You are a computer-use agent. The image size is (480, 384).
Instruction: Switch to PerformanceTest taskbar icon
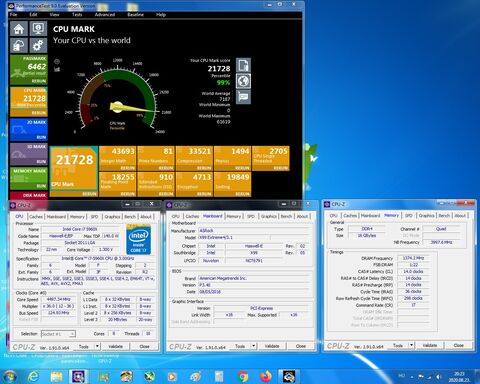click(x=288, y=377)
